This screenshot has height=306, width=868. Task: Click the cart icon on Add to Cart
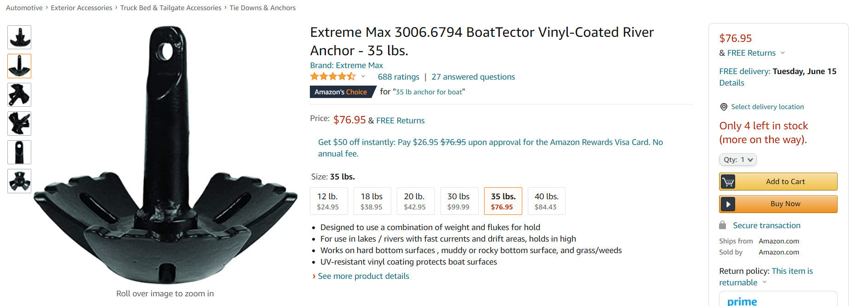[728, 182]
